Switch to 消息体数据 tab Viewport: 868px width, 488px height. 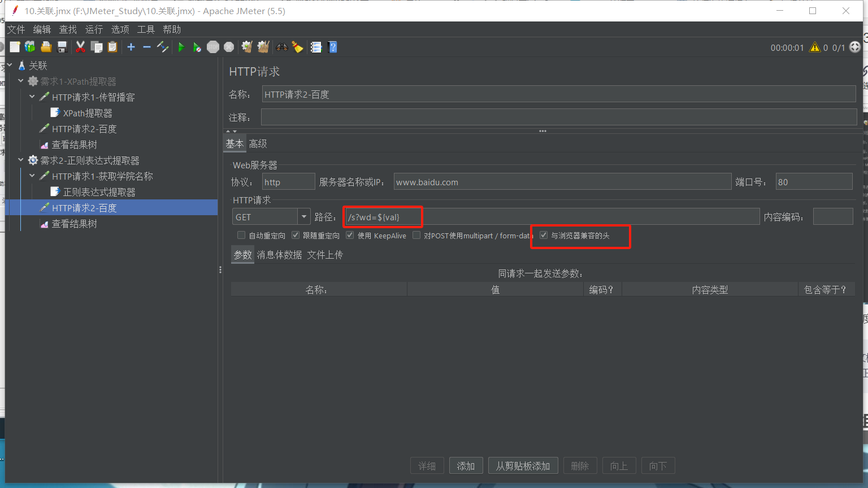coord(279,255)
